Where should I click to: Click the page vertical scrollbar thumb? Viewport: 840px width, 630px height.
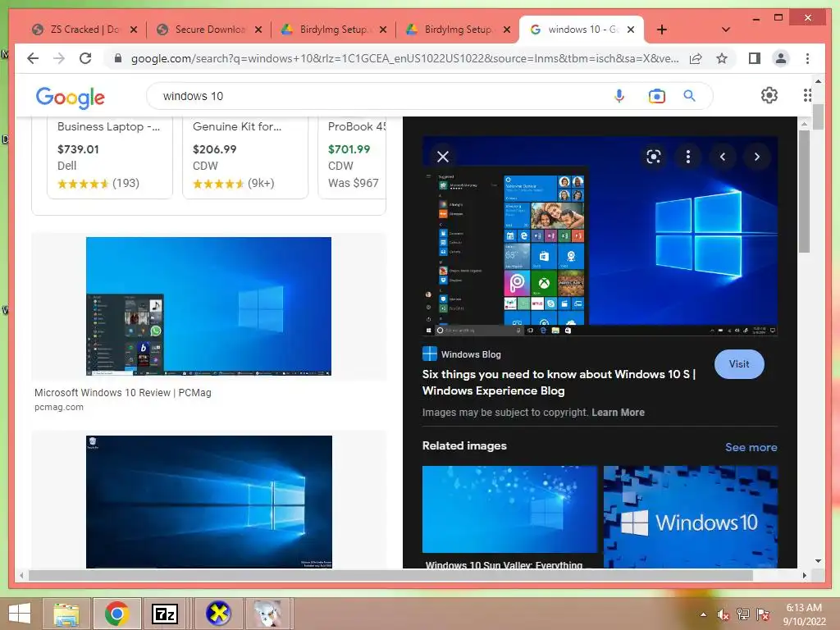(818, 116)
